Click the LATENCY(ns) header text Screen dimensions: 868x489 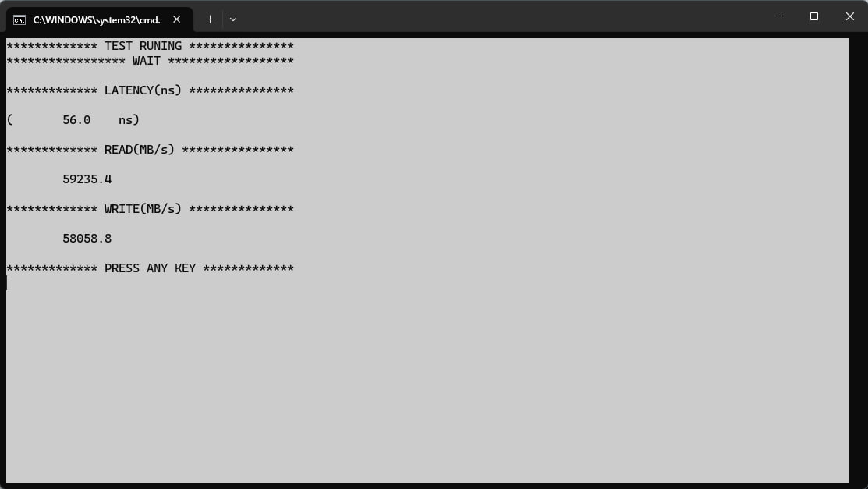143,90
